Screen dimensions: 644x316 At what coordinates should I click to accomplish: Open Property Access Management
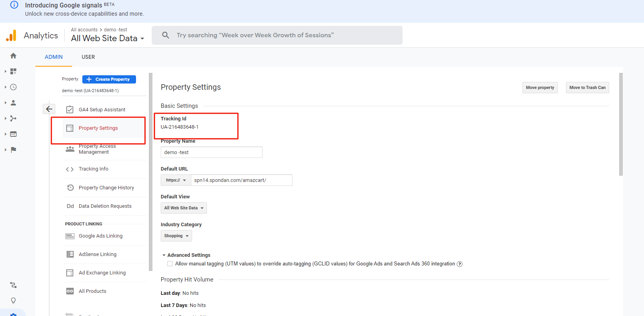click(x=104, y=149)
